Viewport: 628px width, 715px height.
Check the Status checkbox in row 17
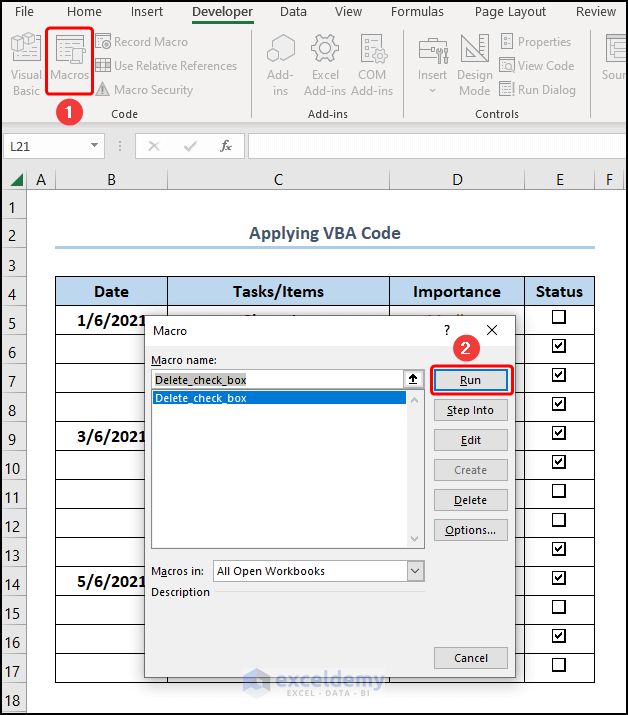[559, 665]
